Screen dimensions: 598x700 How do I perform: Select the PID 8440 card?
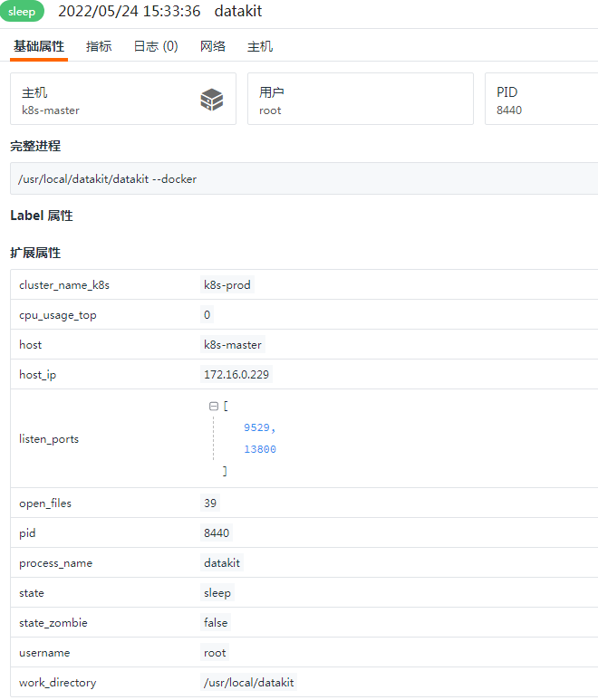541,99
